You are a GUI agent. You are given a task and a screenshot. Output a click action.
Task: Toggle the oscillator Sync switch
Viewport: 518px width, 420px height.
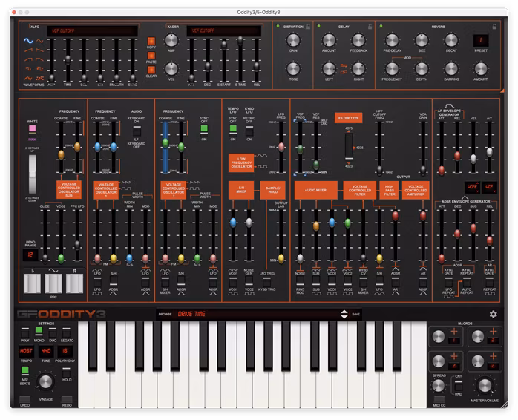coord(204,128)
